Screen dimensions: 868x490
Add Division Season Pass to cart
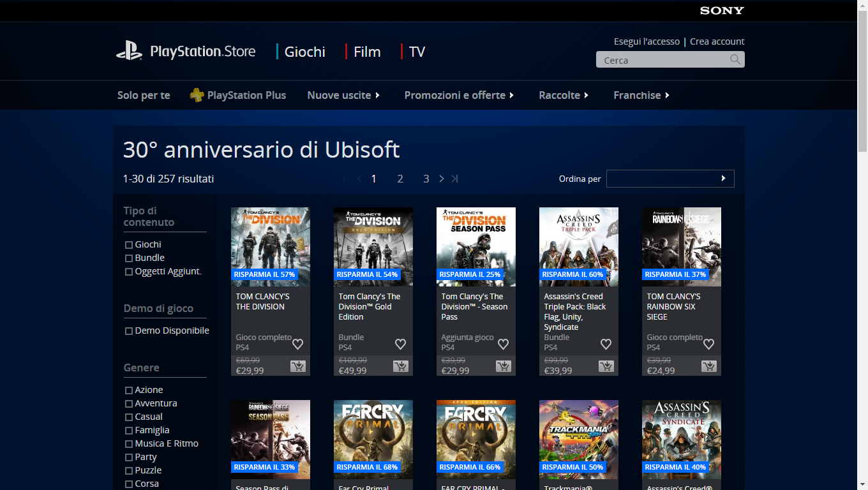pyautogui.click(x=503, y=366)
